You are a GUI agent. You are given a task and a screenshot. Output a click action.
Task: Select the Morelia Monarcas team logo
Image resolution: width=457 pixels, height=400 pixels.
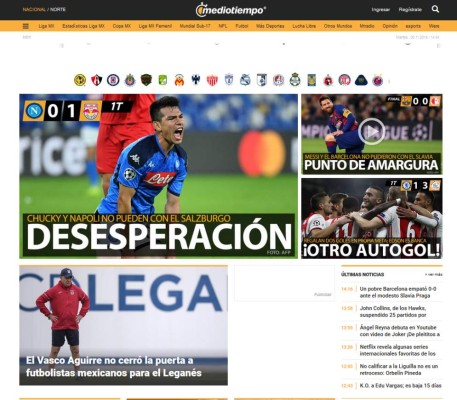coord(179,80)
